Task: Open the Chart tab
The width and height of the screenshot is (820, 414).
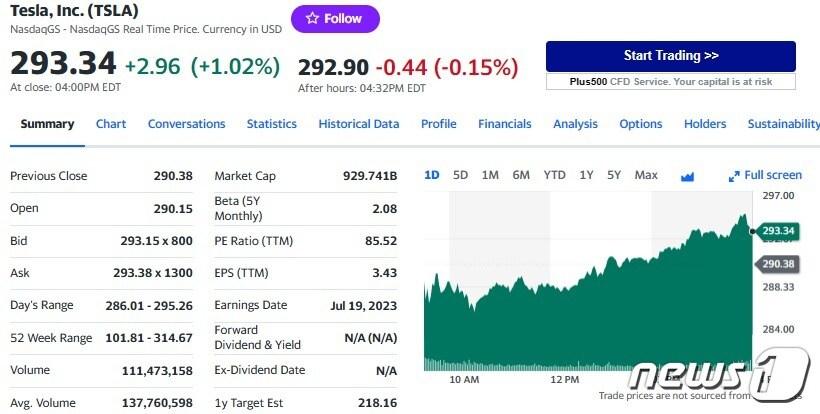Action: pos(111,124)
